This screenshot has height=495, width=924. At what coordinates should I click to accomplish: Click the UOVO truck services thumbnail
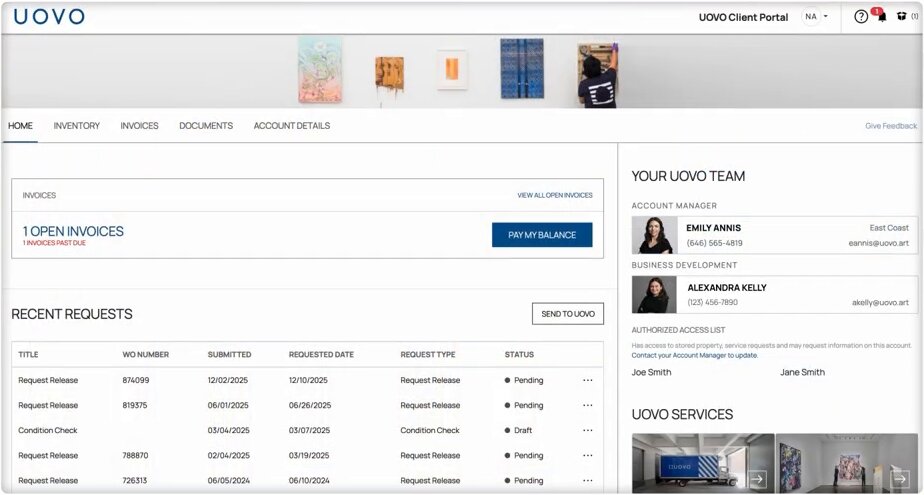coord(703,463)
